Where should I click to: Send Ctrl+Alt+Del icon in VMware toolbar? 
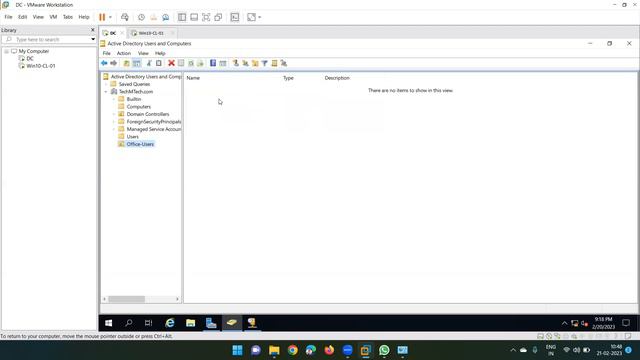coord(125,17)
